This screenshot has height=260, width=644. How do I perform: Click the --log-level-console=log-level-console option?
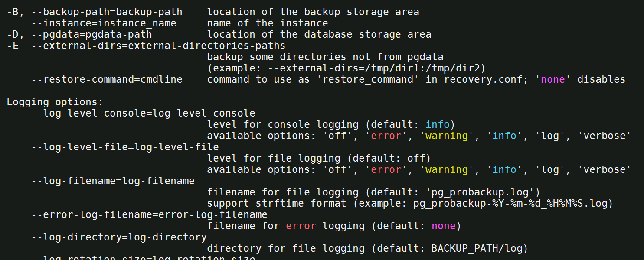pyautogui.click(x=143, y=113)
